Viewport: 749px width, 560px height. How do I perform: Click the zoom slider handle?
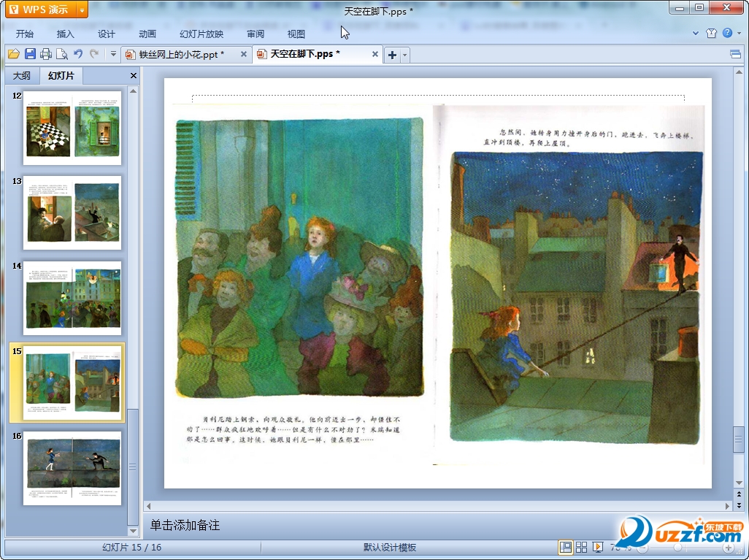[677, 547]
